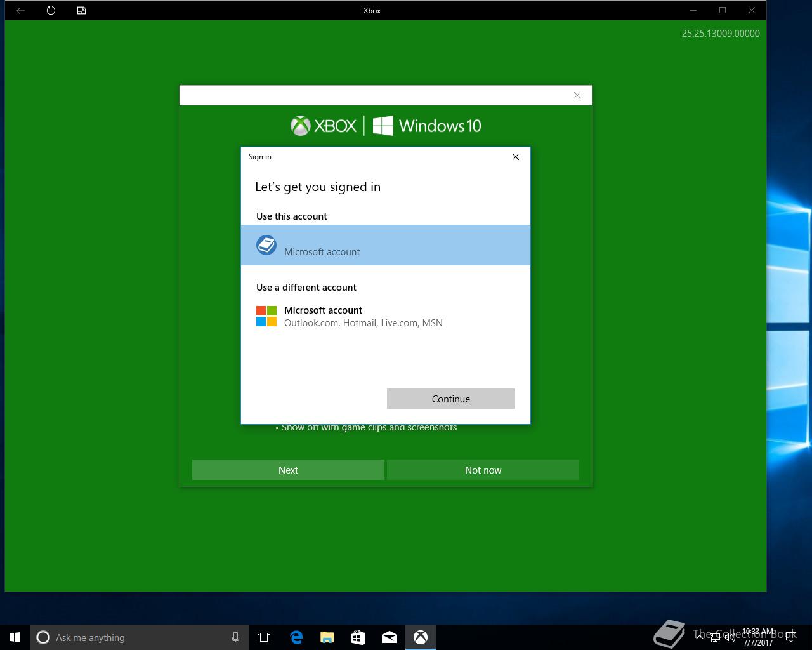Select Microsoft account under Use a different account
The height and width of the screenshot is (650, 812).
[x=386, y=316]
